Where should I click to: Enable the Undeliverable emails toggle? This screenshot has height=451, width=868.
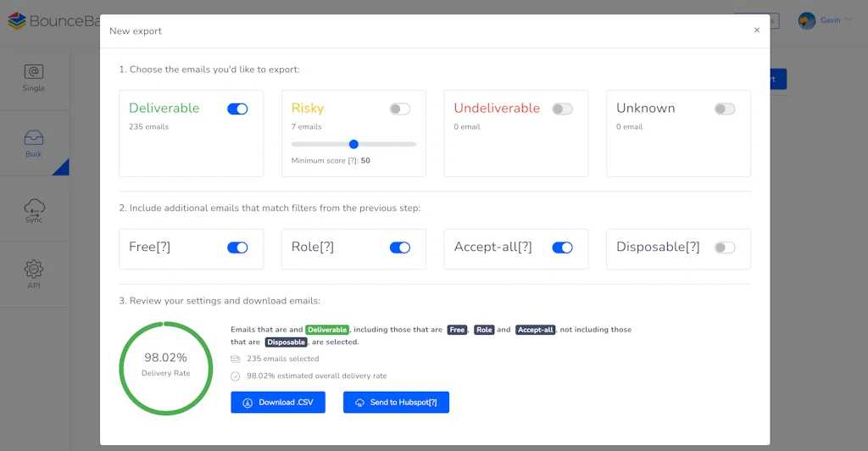point(562,109)
